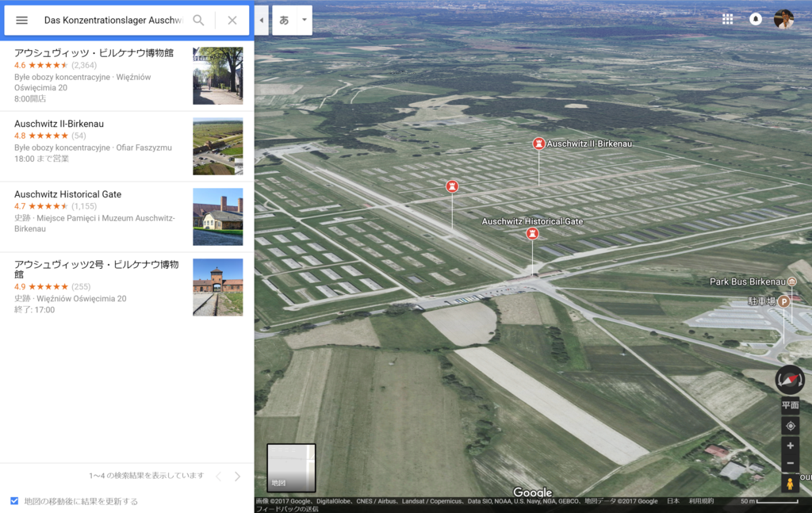Click the 日本 region link
812x513 pixels.
(x=673, y=501)
